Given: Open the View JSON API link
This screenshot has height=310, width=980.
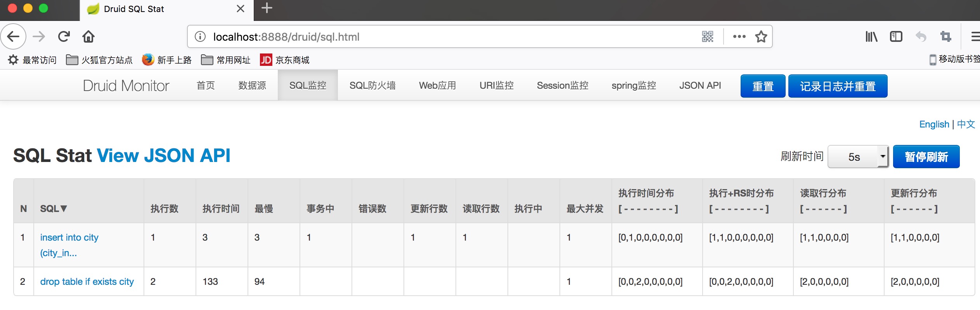Looking at the screenshot, I should [163, 156].
